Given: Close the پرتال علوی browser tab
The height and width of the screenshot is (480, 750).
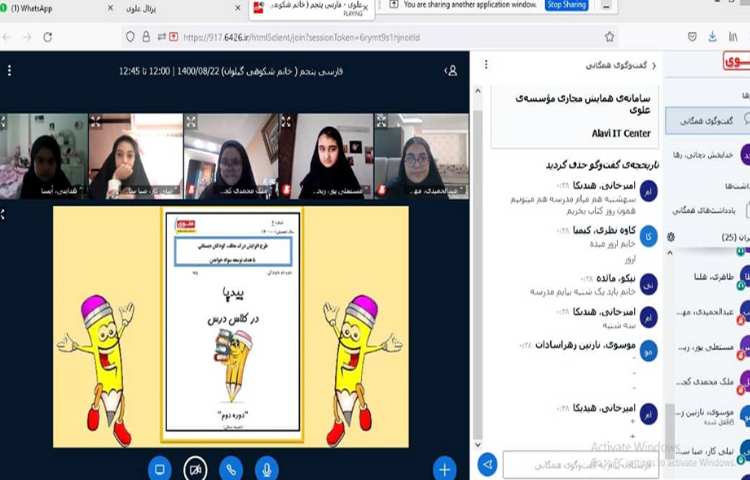Looking at the screenshot, I should tap(237, 8).
